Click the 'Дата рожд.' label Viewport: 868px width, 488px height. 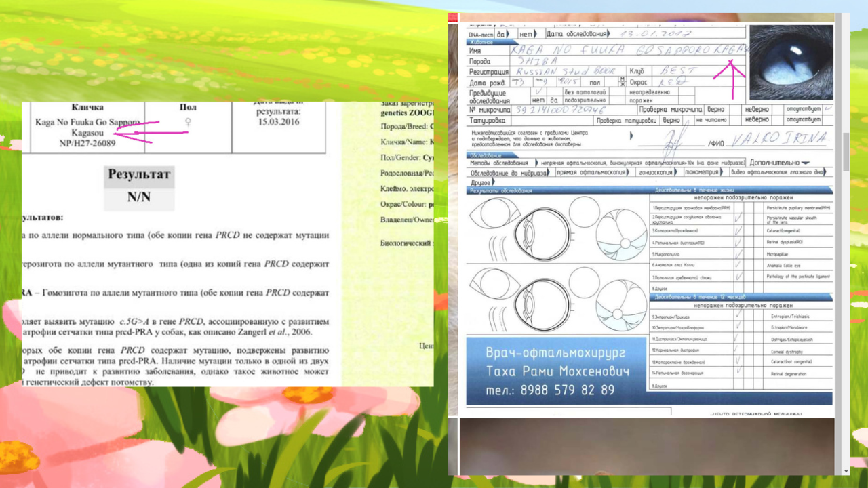pyautogui.click(x=488, y=83)
